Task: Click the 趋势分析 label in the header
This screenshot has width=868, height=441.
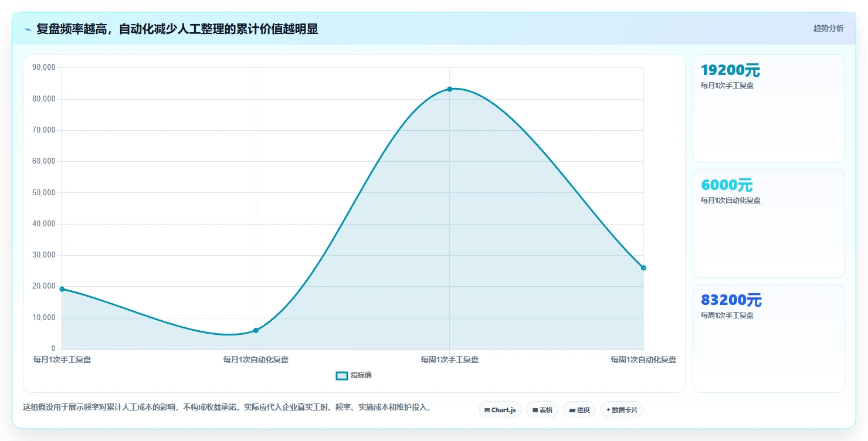Action: (x=828, y=29)
